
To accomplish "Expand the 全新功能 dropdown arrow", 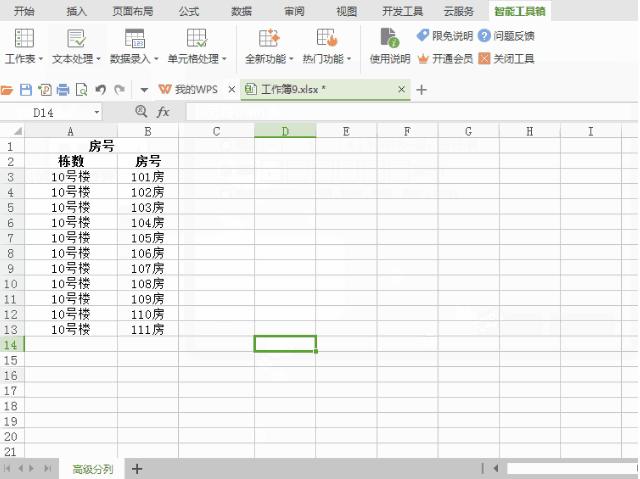I will (291, 60).
